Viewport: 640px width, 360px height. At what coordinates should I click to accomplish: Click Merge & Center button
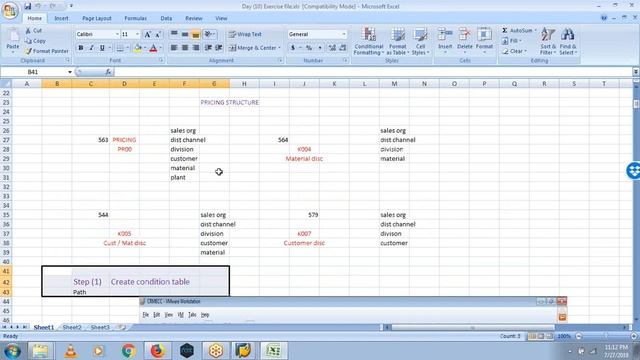255,48
